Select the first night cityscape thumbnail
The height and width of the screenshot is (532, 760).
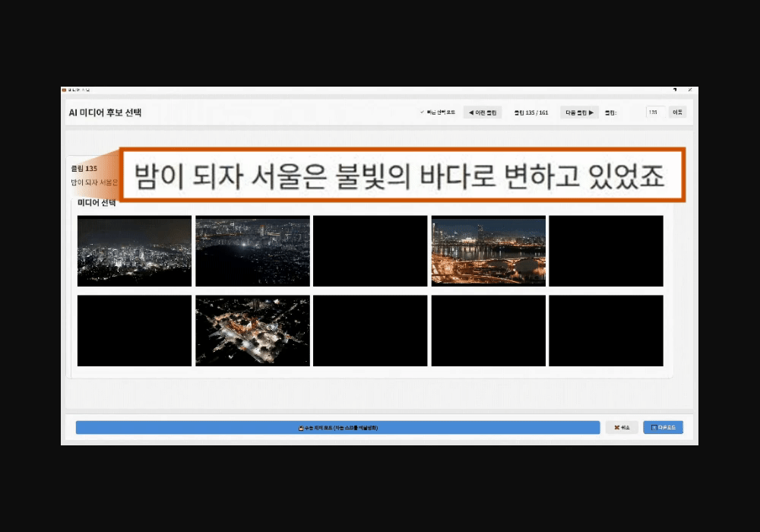(x=134, y=251)
